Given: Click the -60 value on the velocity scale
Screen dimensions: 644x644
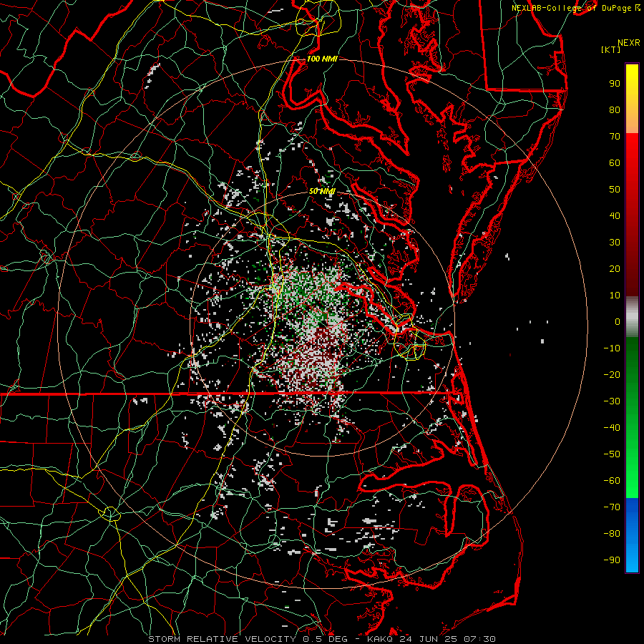Looking at the screenshot, I should (612, 481).
